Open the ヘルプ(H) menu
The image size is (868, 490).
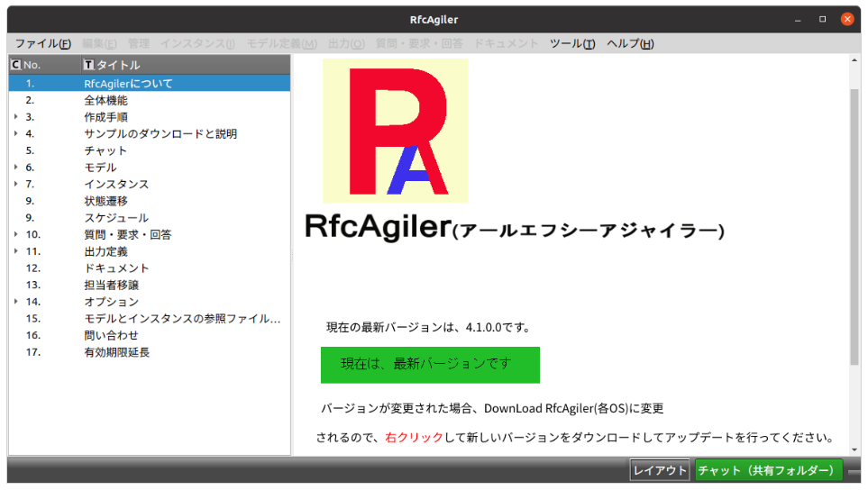631,44
